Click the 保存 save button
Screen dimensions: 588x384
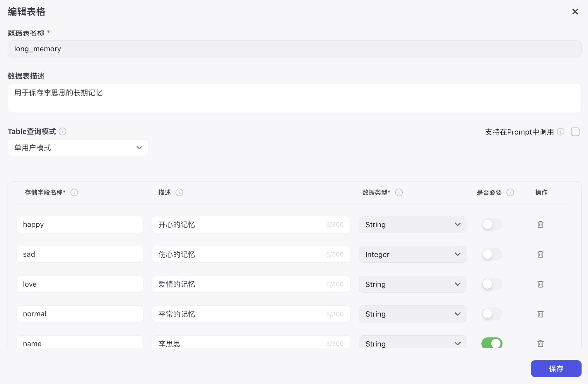[x=556, y=369]
